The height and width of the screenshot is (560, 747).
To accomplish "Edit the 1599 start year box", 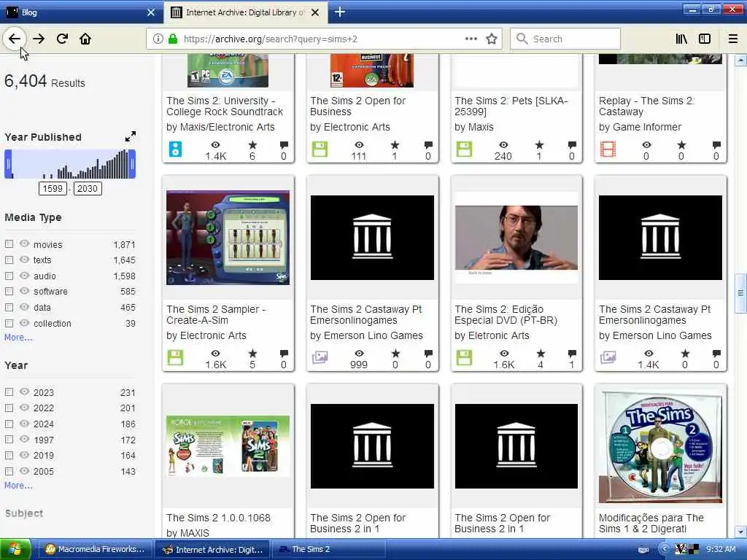I will [x=53, y=189].
